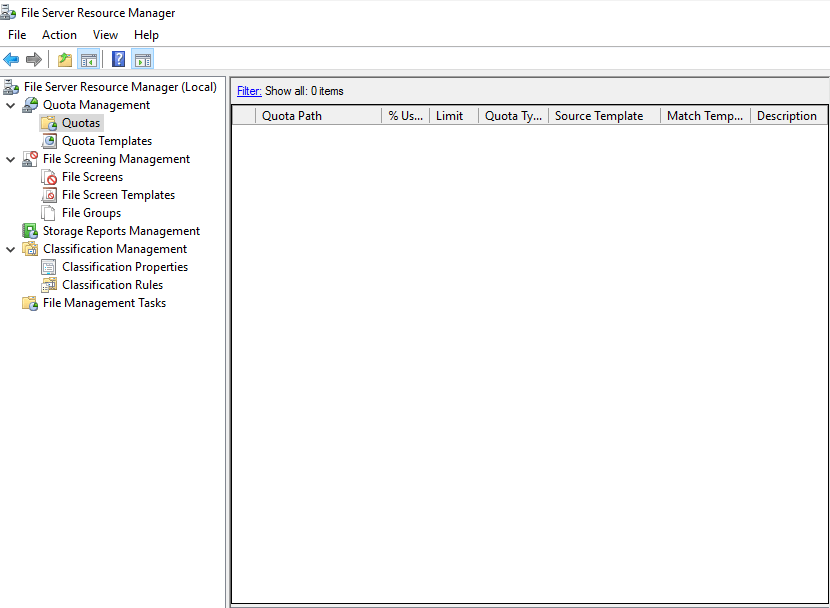Open Help with the question mark icon
The image size is (830, 608).
[x=119, y=59]
